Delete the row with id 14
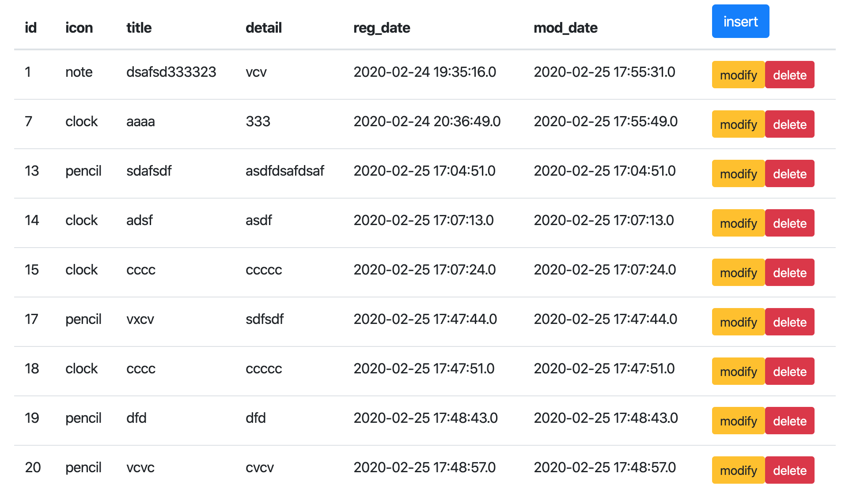Image resolution: width=849 pixels, height=504 pixels. pos(789,223)
